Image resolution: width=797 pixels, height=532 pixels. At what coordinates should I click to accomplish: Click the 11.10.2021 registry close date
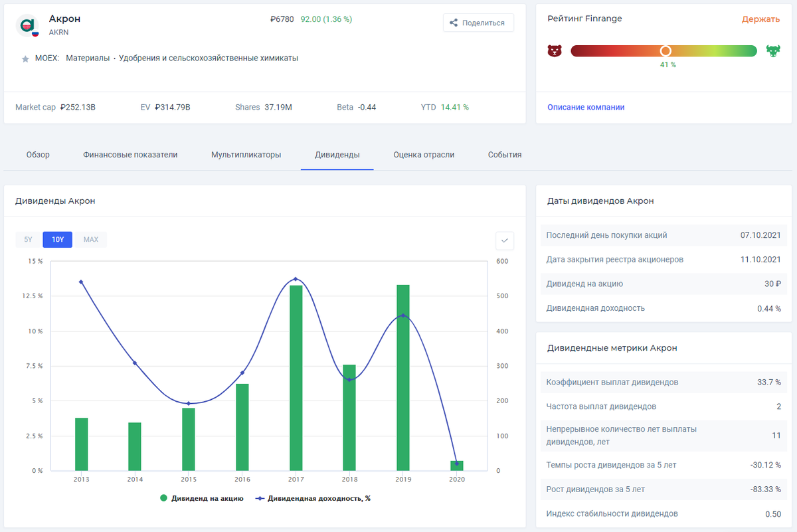tap(760, 260)
